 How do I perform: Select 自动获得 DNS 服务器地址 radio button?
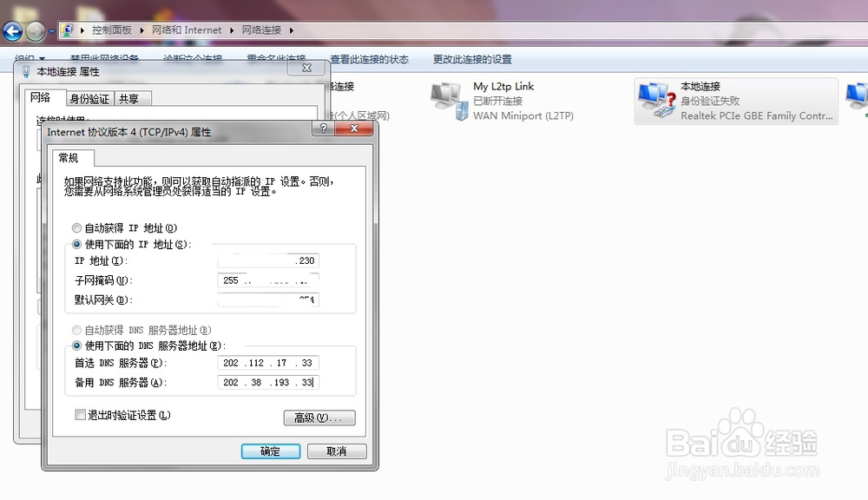tap(77, 330)
